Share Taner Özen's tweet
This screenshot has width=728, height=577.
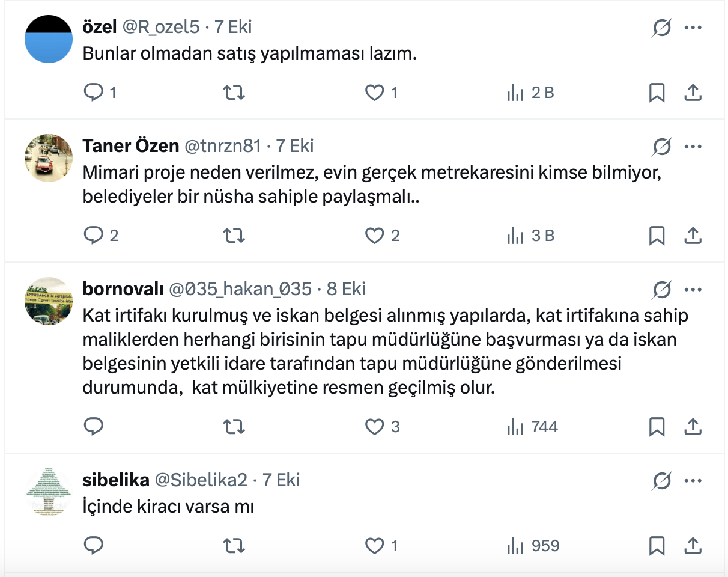point(693,236)
